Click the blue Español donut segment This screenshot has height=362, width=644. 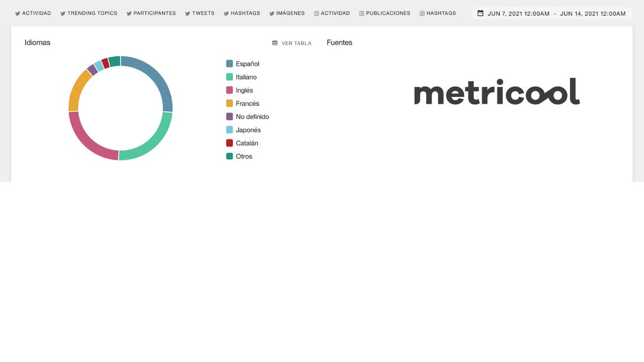[158, 76]
